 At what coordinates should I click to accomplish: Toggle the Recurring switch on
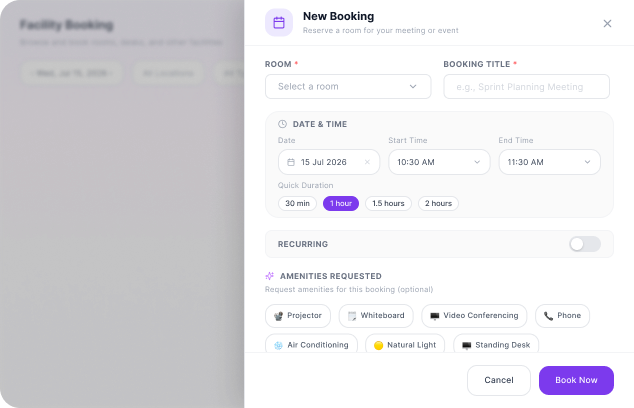click(x=585, y=244)
